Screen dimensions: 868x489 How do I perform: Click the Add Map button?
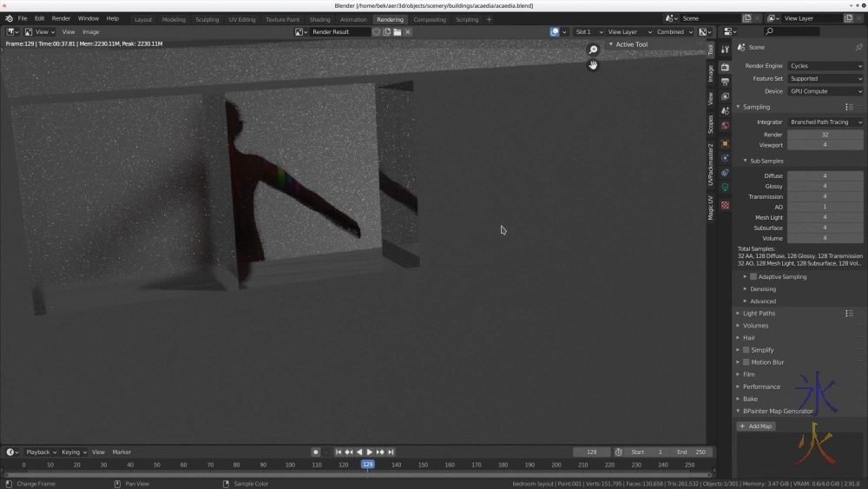[x=756, y=426]
